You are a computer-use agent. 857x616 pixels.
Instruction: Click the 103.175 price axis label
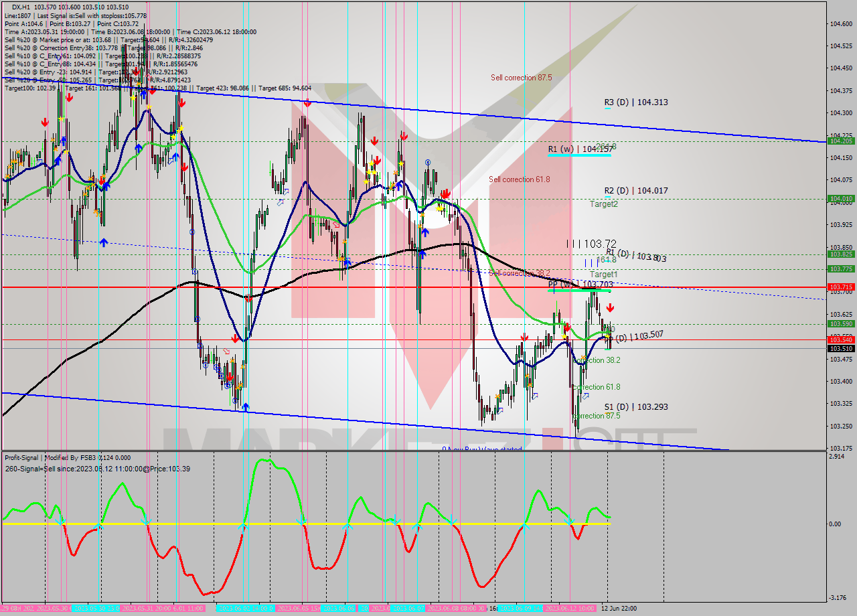click(x=840, y=449)
